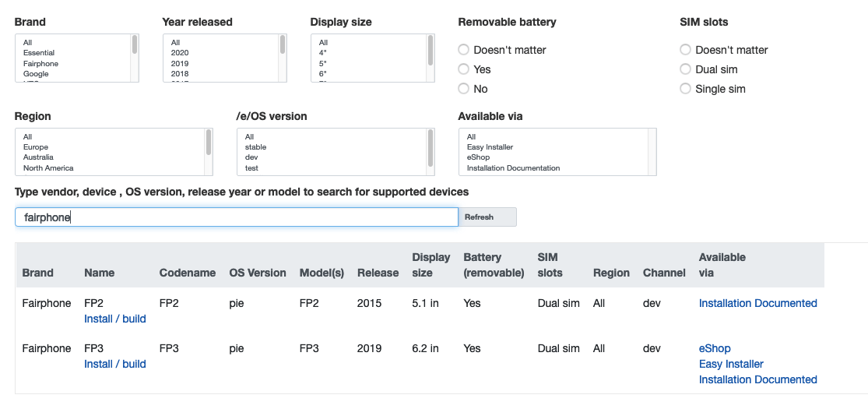Pick 2020 in Year released list
This screenshot has height=409, width=868.
click(180, 53)
